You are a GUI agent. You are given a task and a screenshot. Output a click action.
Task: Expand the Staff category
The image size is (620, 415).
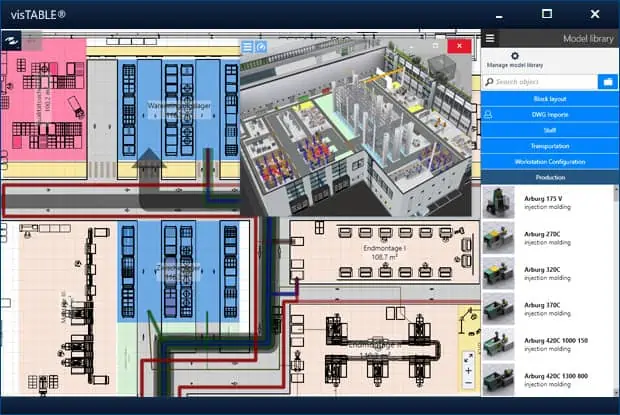click(550, 130)
